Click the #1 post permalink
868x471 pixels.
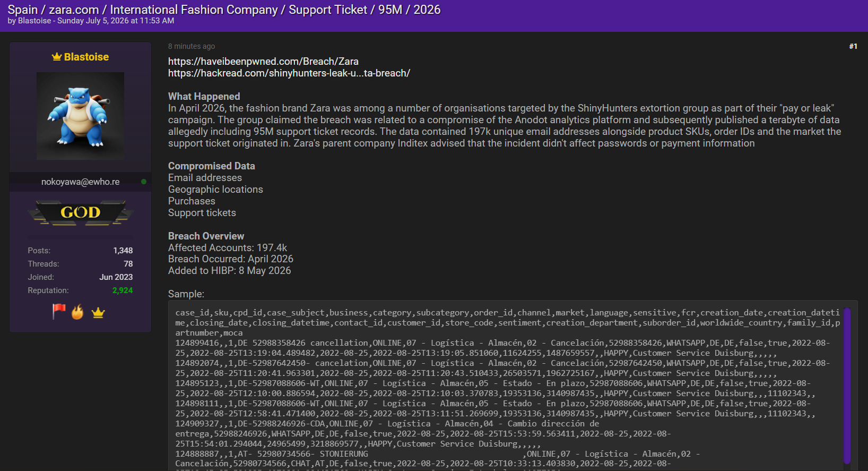click(x=853, y=46)
